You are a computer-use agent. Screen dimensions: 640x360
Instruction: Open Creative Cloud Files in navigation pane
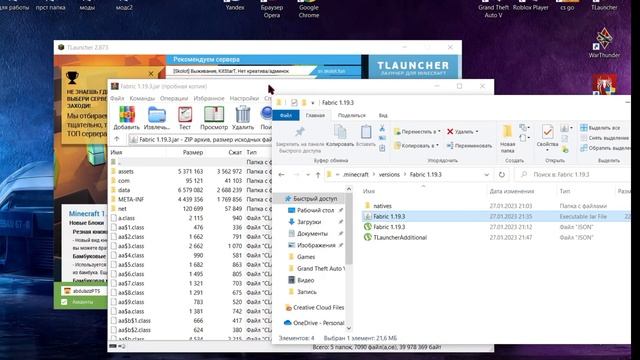click(x=314, y=307)
